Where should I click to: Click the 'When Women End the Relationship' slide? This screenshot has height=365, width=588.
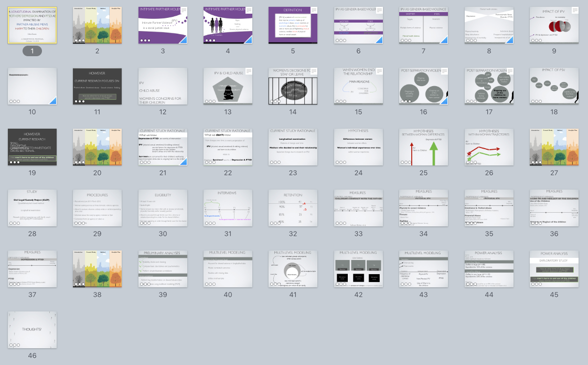point(358,85)
